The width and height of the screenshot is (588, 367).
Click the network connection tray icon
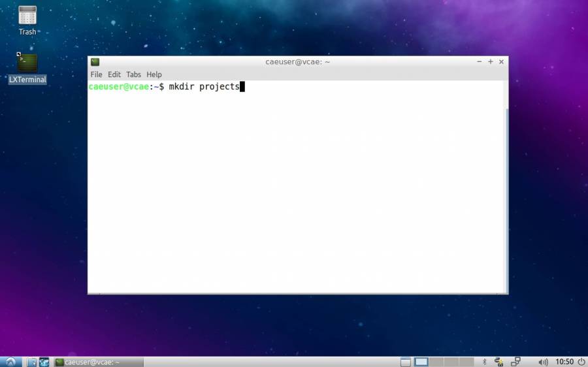515,362
